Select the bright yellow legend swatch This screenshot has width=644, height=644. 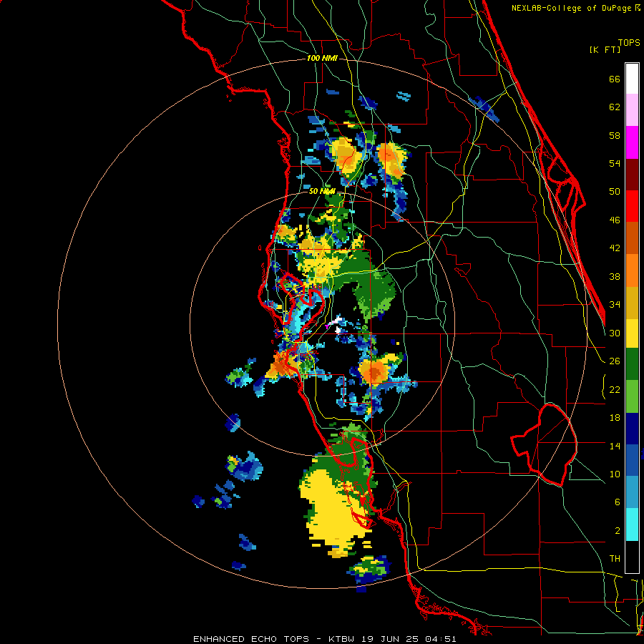pyautogui.click(x=632, y=333)
